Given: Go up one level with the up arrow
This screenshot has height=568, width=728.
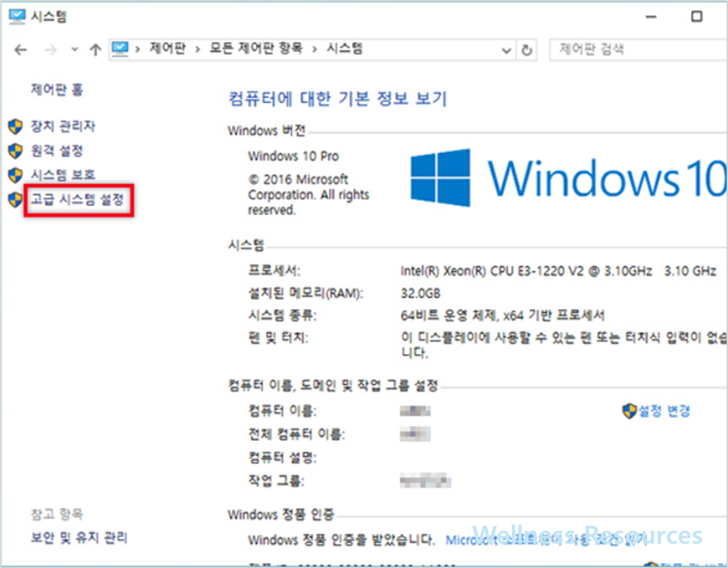Looking at the screenshot, I should coord(95,50).
